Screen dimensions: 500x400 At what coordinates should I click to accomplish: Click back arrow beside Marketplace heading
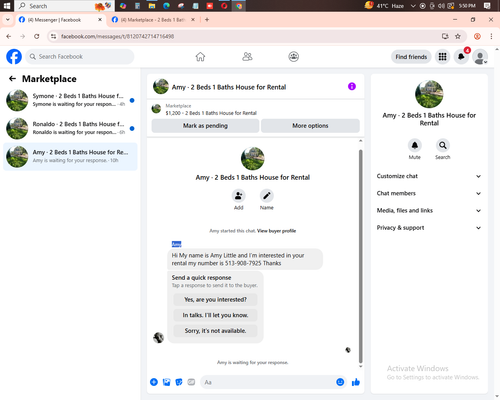click(12, 79)
